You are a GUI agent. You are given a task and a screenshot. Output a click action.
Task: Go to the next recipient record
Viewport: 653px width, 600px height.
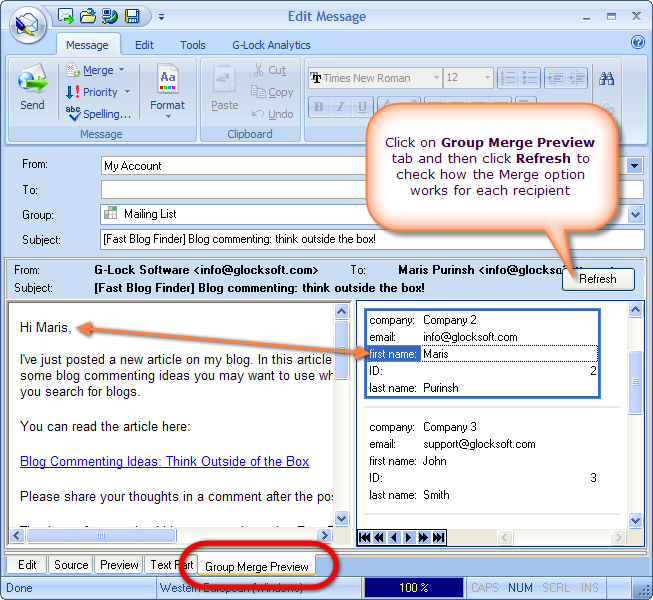(x=409, y=538)
